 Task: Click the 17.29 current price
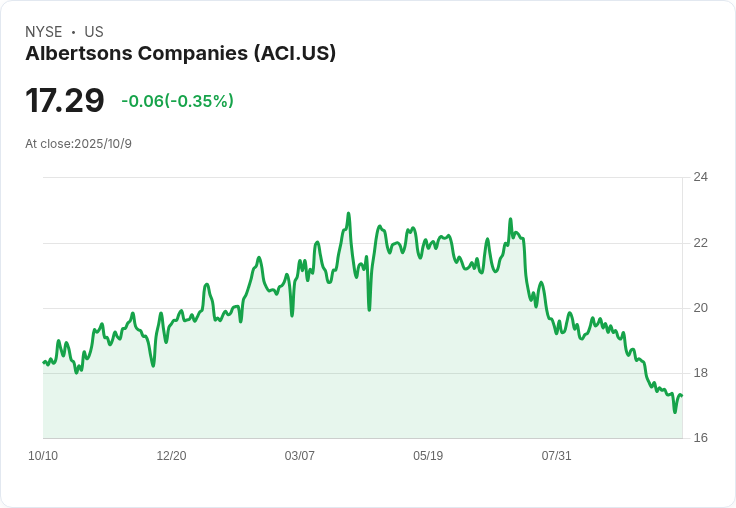point(65,101)
